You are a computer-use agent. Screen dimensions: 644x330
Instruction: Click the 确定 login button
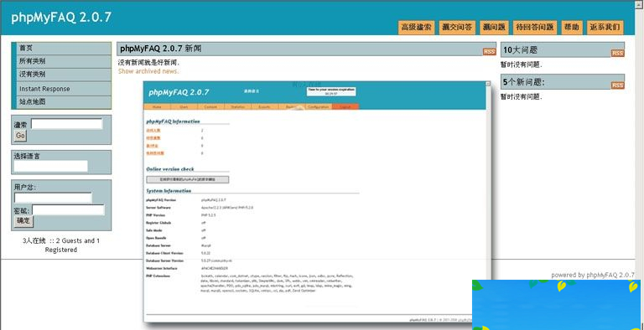tap(23, 221)
